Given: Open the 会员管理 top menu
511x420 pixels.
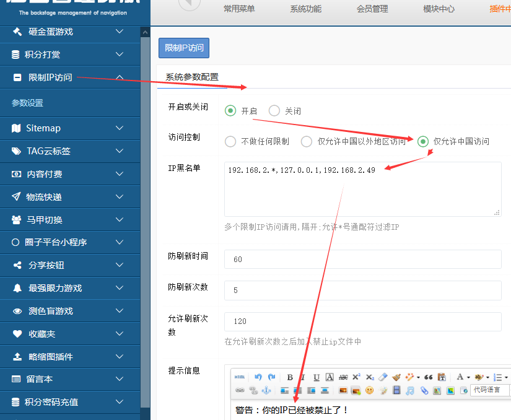Looking at the screenshot, I should pyautogui.click(x=372, y=9).
